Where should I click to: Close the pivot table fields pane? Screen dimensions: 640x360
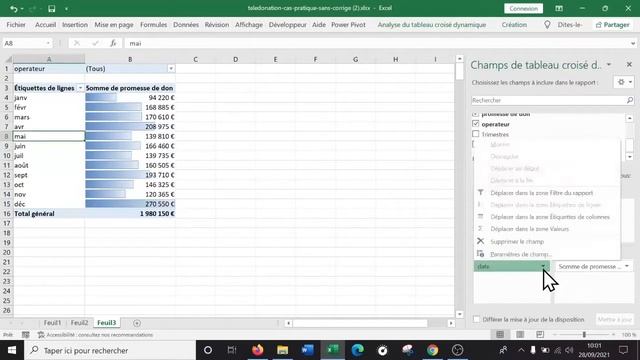click(x=629, y=64)
